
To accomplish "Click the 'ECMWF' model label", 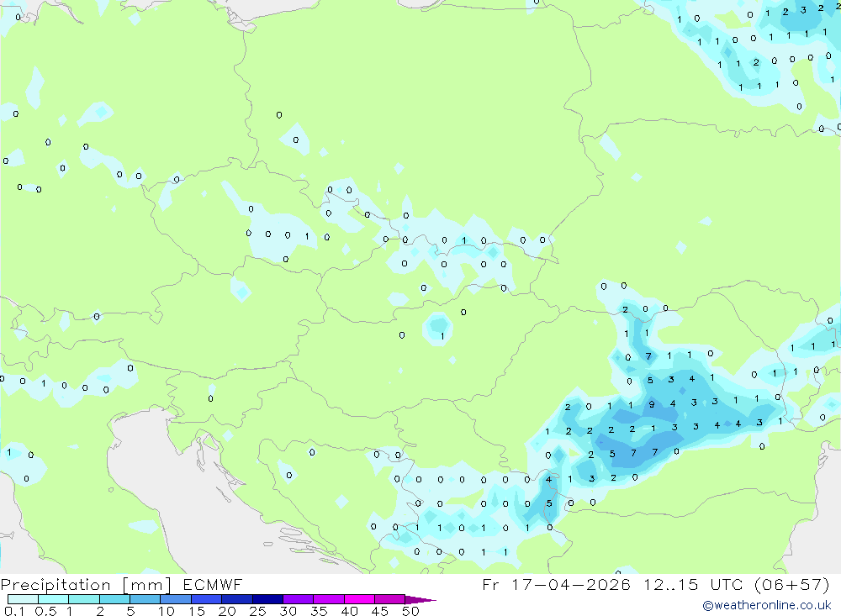I will tap(213, 585).
